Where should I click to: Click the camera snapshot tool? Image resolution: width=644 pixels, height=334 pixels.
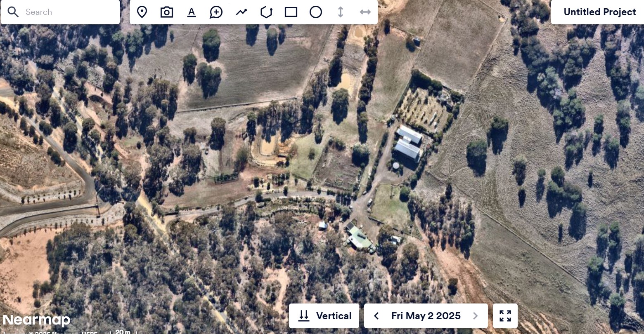(x=166, y=12)
